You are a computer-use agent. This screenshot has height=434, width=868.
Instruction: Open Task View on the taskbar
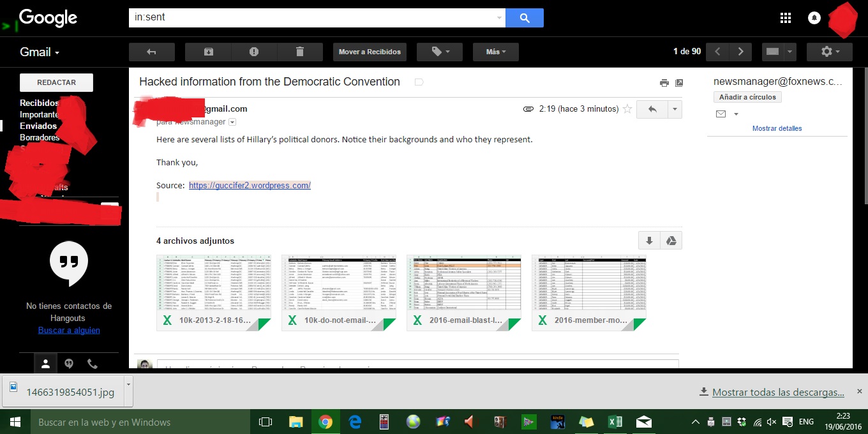pos(266,422)
